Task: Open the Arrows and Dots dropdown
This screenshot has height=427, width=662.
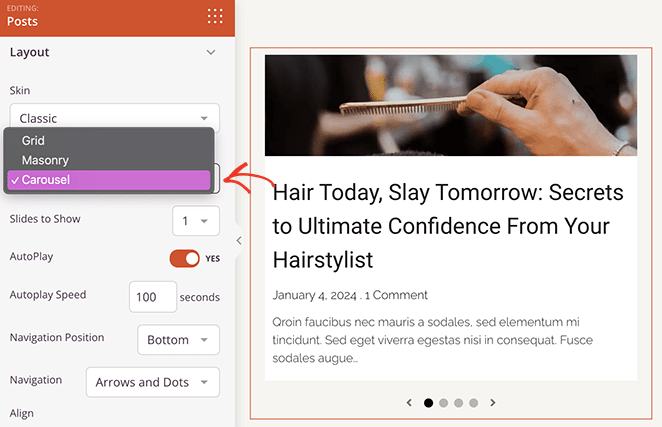Action: click(152, 382)
